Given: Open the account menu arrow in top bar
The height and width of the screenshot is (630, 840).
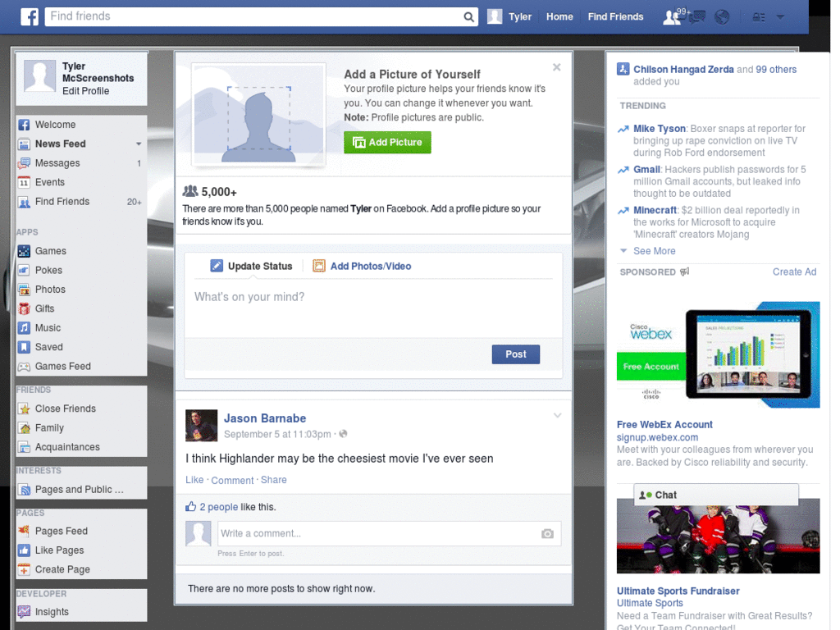Looking at the screenshot, I should [780, 17].
